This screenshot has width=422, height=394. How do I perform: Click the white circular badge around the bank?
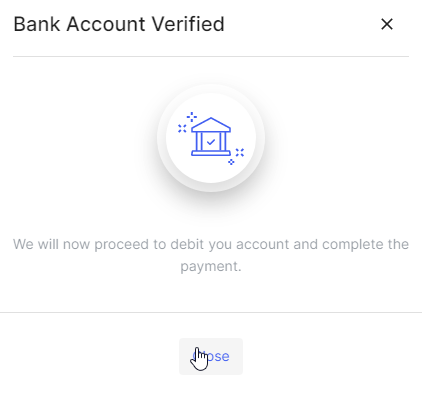tap(211, 138)
